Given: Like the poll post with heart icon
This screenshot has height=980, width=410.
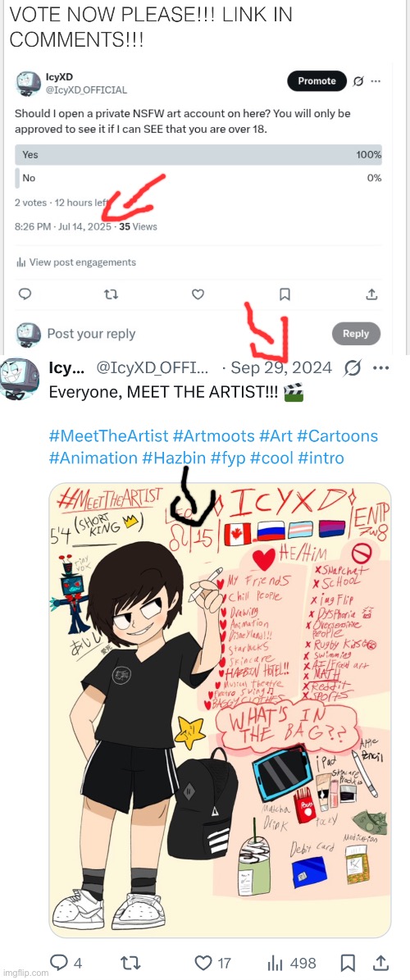Looking at the screenshot, I should coord(198,294).
